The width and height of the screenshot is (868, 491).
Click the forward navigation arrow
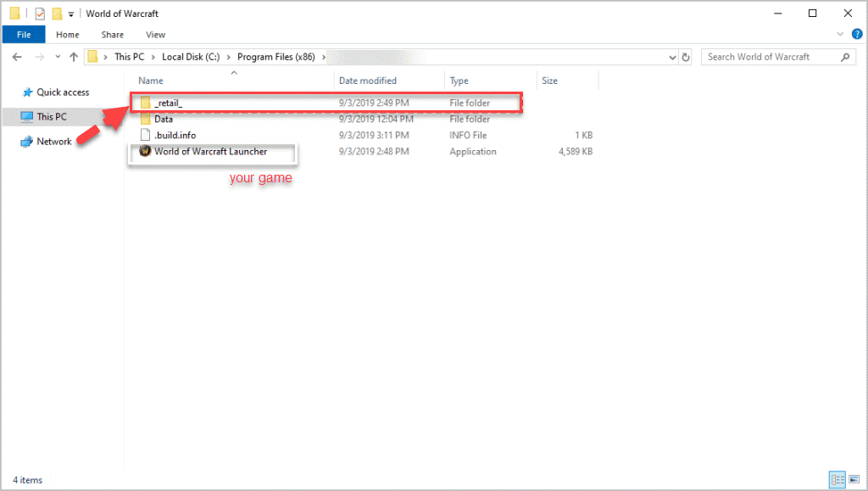tap(40, 57)
